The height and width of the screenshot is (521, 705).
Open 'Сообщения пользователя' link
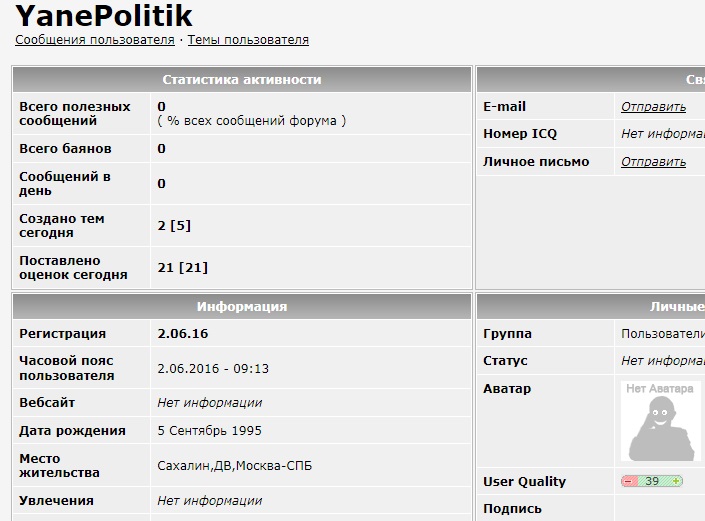coord(95,40)
